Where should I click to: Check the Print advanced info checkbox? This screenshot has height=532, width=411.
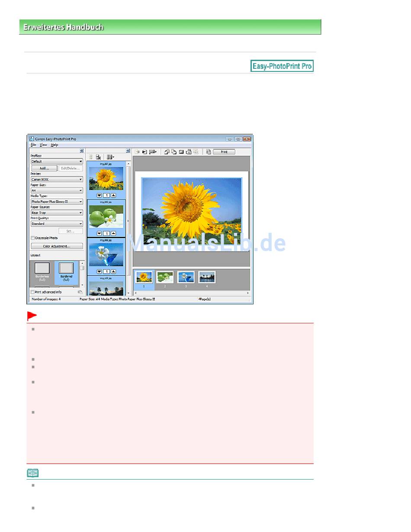point(32,292)
